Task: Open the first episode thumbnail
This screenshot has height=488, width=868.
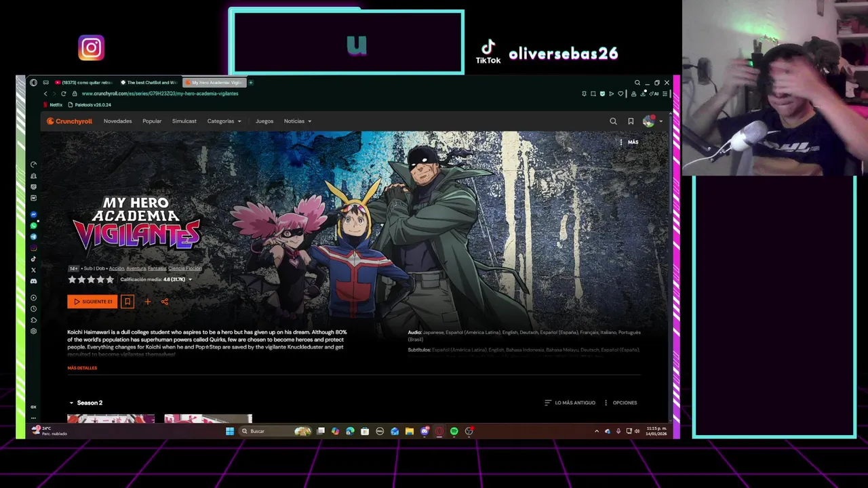Action: pyautogui.click(x=111, y=418)
